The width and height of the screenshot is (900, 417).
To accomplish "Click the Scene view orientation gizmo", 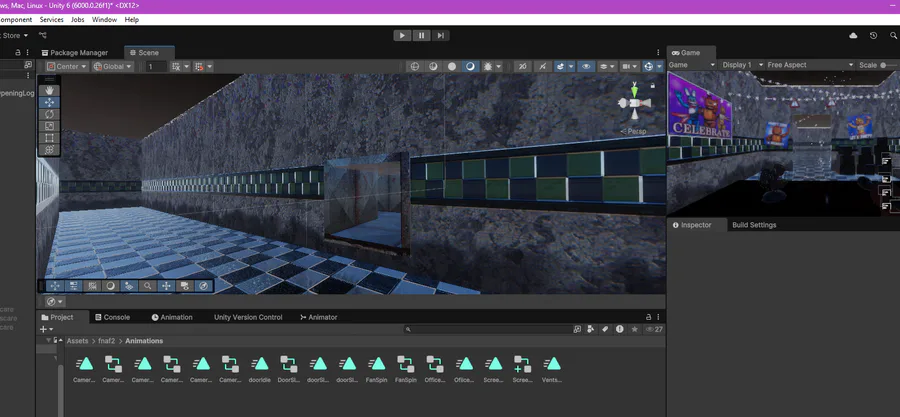I will [634, 103].
